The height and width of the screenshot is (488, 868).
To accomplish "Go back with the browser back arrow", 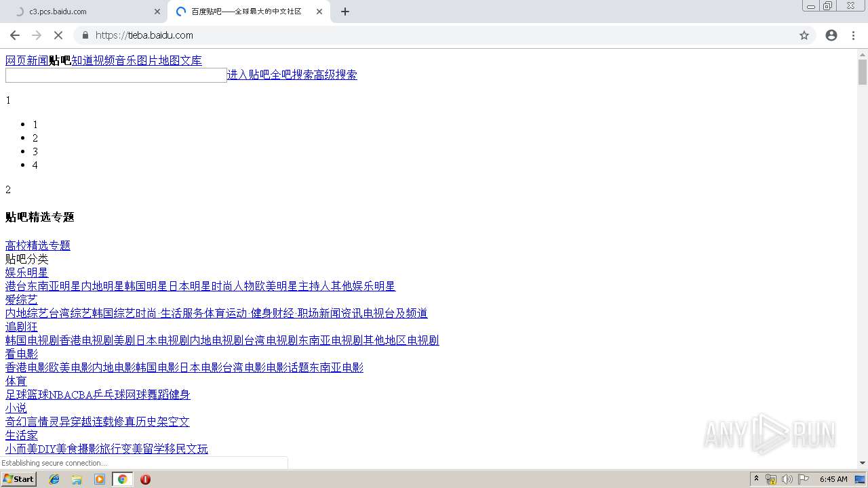I will coord(15,35).
